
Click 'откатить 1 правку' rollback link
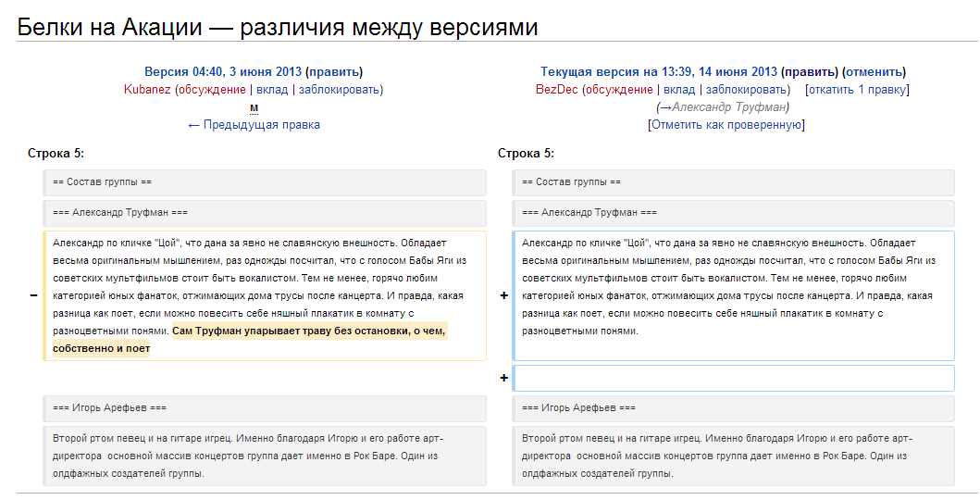point(857,90)
